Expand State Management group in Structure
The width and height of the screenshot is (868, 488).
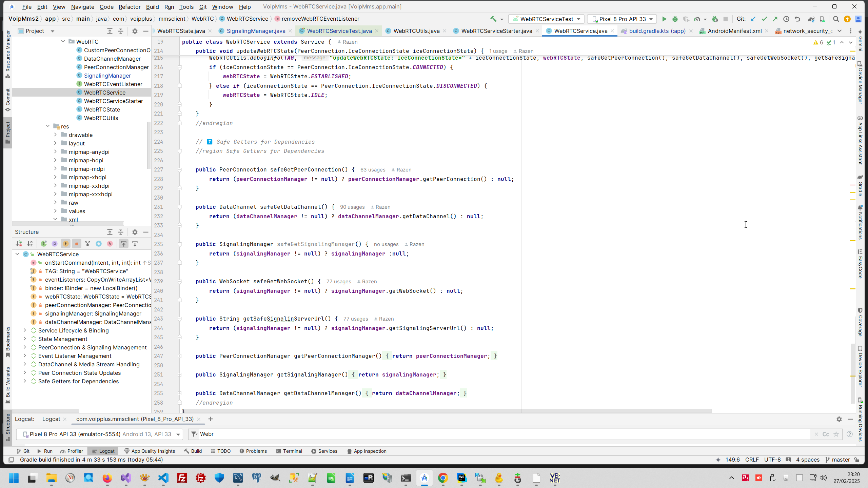pos(25,339)
